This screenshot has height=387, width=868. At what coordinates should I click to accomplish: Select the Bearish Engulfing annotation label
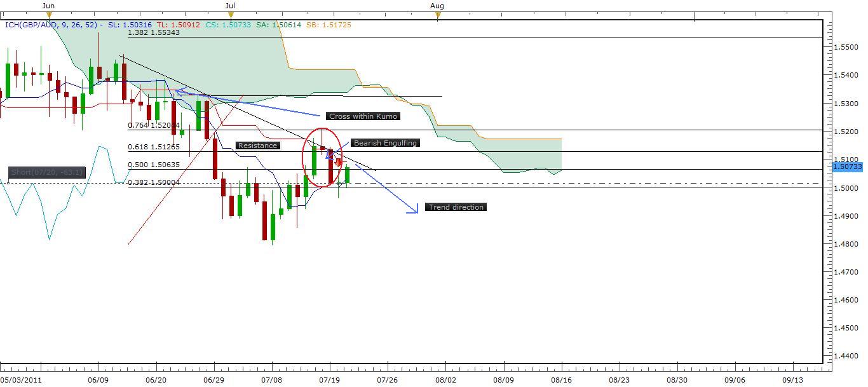(x=384, y=143)
